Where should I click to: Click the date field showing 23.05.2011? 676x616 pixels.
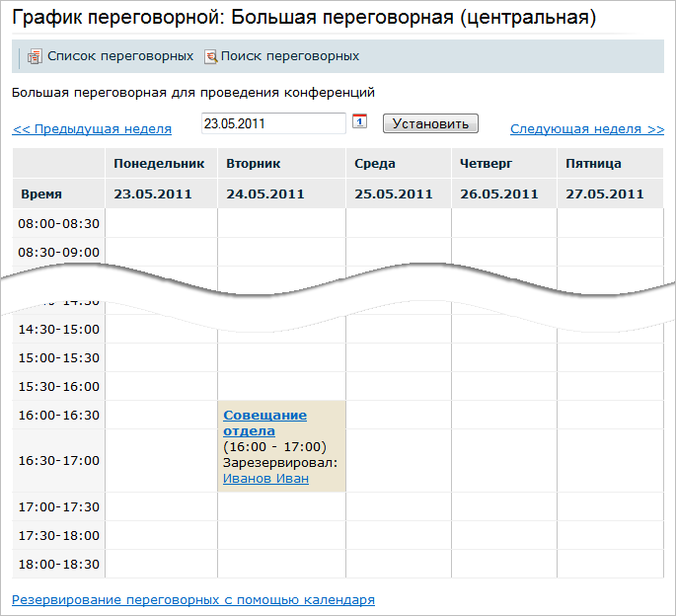click(272, 123)
